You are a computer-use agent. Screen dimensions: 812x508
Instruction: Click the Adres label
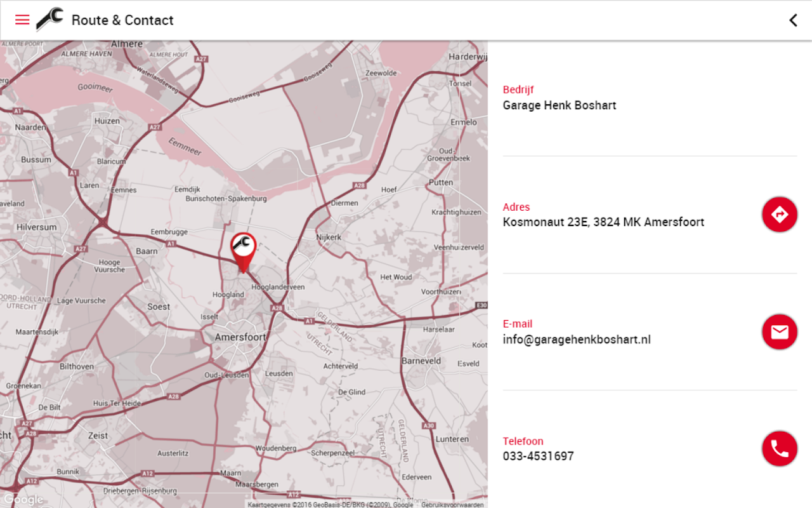[516, 207]
